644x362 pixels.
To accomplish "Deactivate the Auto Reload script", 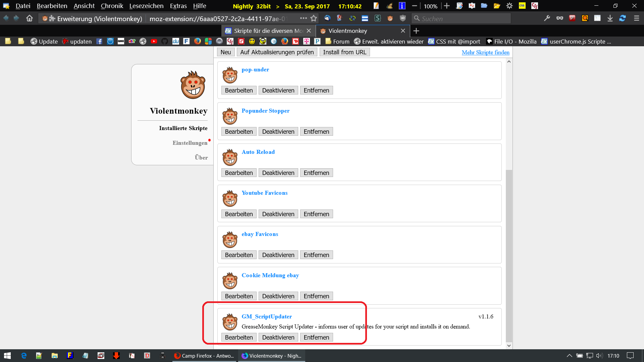I will click(278, 173).
